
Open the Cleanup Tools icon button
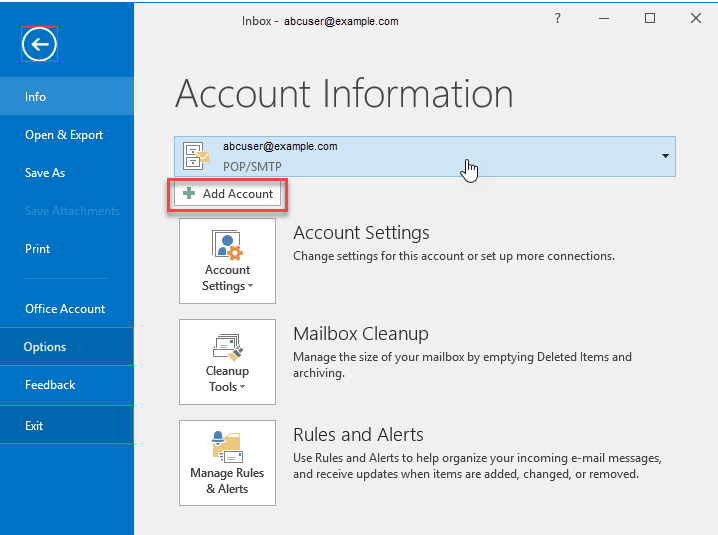point(227,362)
